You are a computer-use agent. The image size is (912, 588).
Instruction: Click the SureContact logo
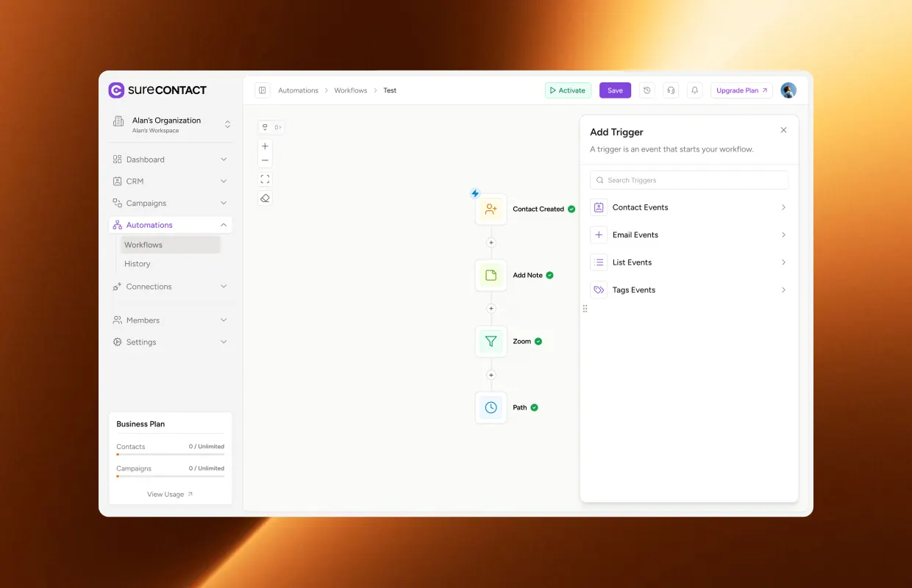click(x=157, y=90)
